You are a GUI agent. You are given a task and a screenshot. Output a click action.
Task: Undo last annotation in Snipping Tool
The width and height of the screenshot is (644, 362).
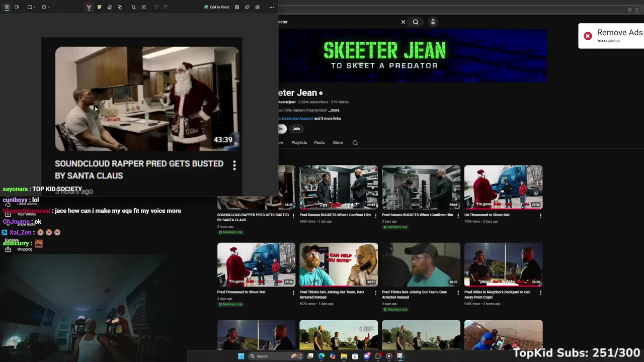tap(156, 7)
